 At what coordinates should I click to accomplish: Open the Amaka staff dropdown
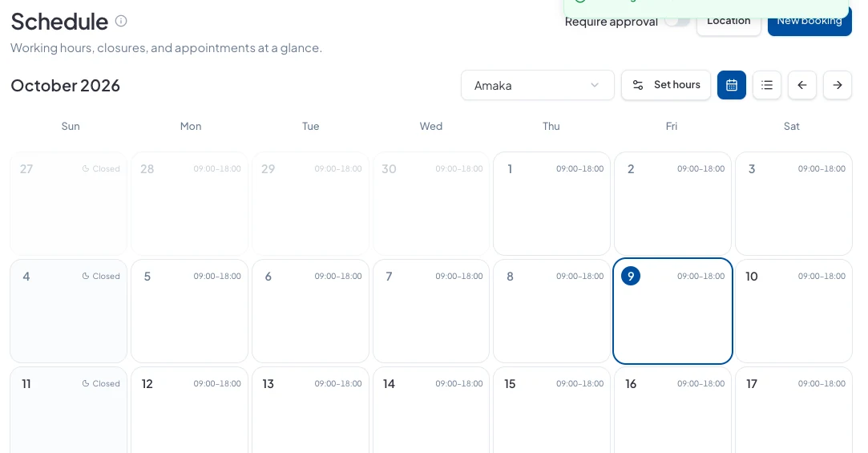pos(538,85)
